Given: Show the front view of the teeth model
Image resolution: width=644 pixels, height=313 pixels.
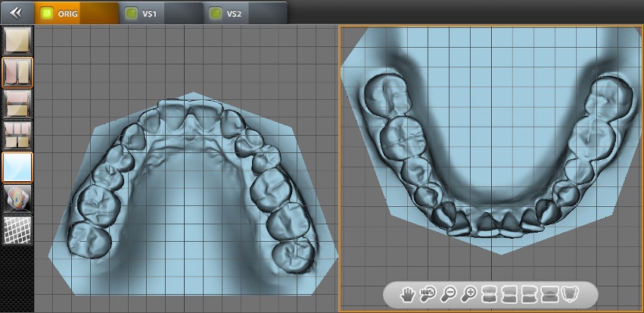Looking at the screenshot, I should tap(488, 295).
